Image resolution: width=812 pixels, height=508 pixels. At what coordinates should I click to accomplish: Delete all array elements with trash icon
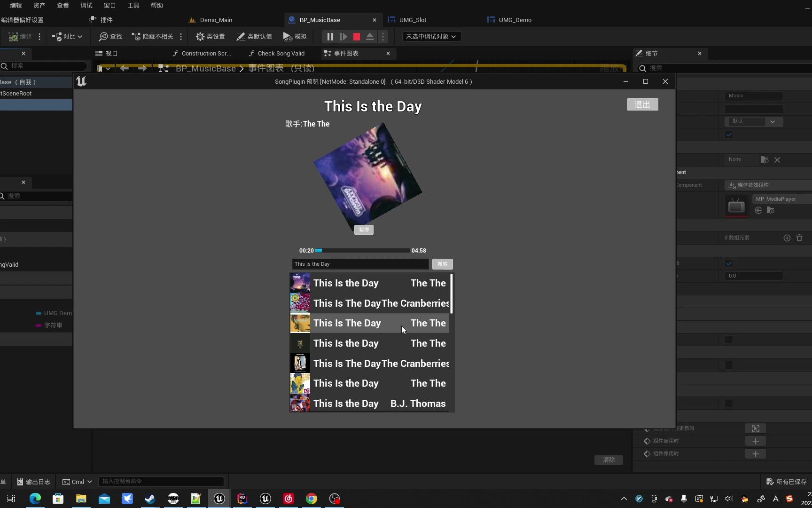pos(799,238)
